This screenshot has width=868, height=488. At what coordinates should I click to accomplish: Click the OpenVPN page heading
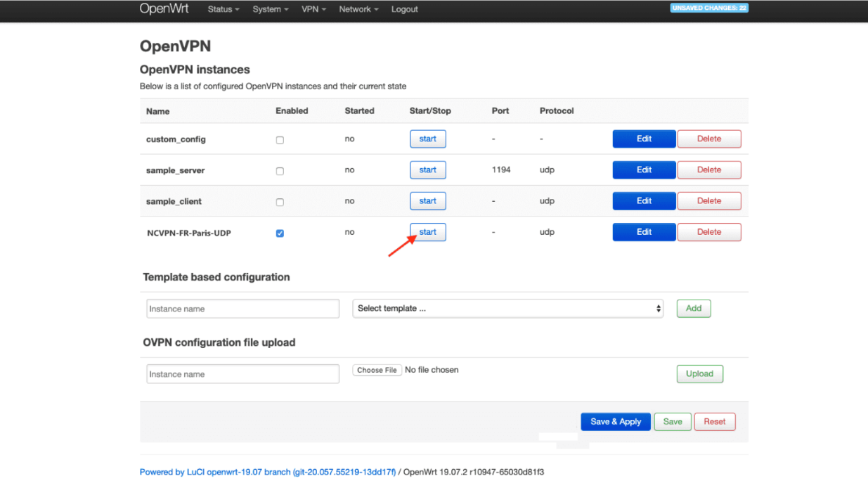coord(175,46)
